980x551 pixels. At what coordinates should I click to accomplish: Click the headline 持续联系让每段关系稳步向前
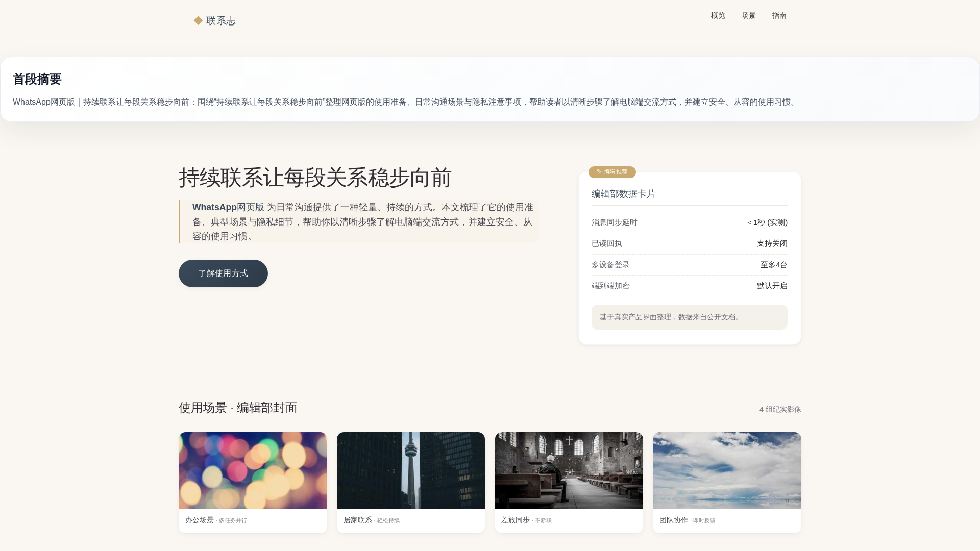(x=315, y=178)
